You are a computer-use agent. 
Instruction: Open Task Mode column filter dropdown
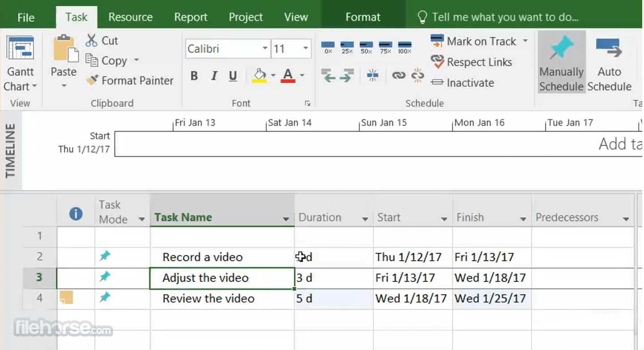coord(142,219)
